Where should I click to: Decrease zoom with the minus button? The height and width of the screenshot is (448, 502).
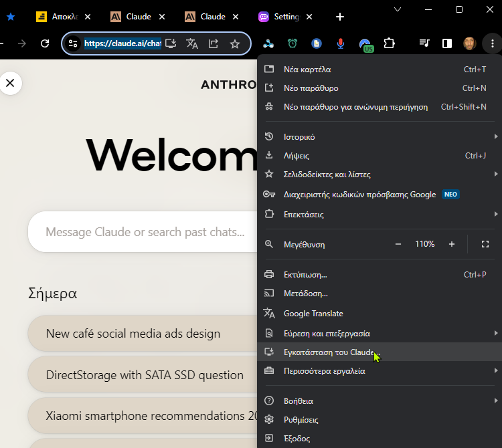point(398,244)
